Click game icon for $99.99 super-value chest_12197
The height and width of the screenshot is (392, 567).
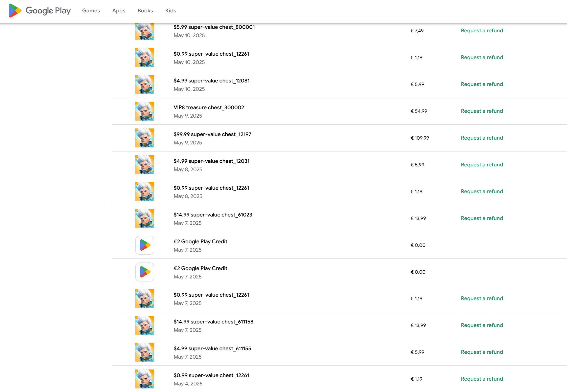click(x=145, y=138)
